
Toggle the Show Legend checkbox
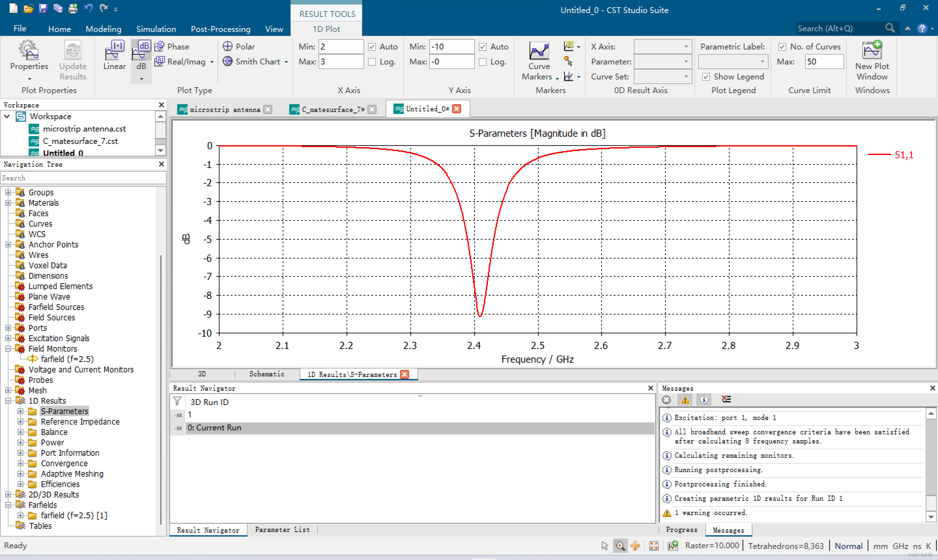click(x=705, y=77)
